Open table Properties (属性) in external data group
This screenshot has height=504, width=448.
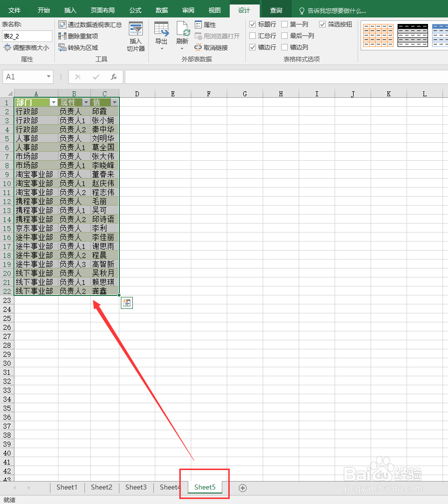205,24
